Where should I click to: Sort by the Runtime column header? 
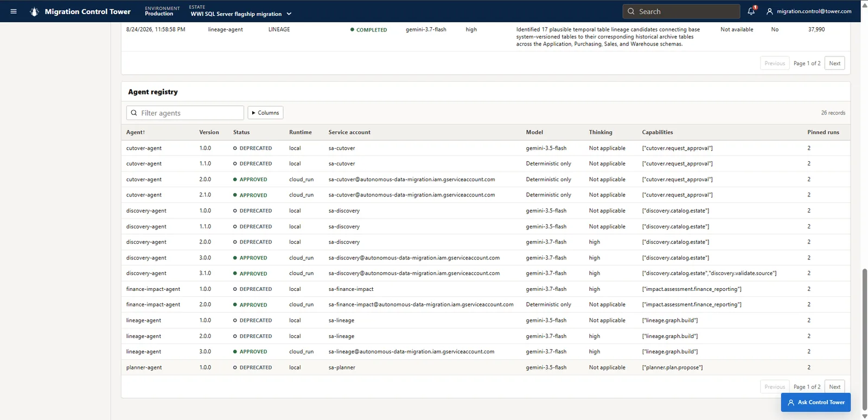(301, 132)
